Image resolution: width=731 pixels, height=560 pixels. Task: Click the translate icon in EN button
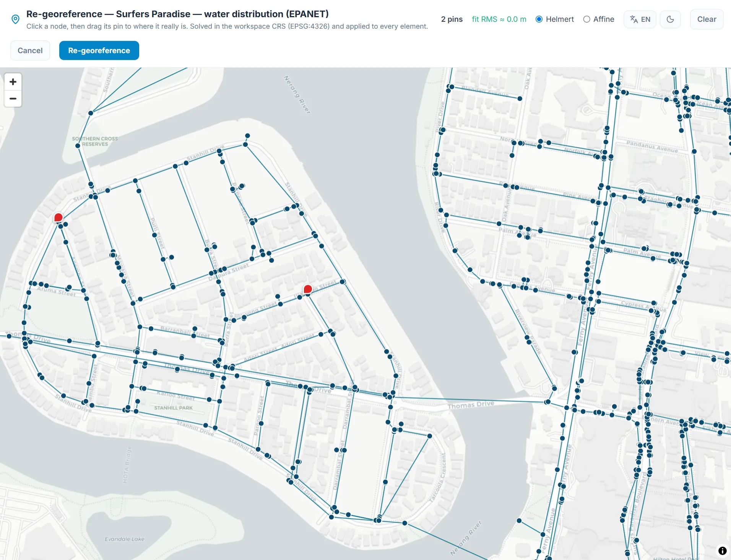point(634,19)
